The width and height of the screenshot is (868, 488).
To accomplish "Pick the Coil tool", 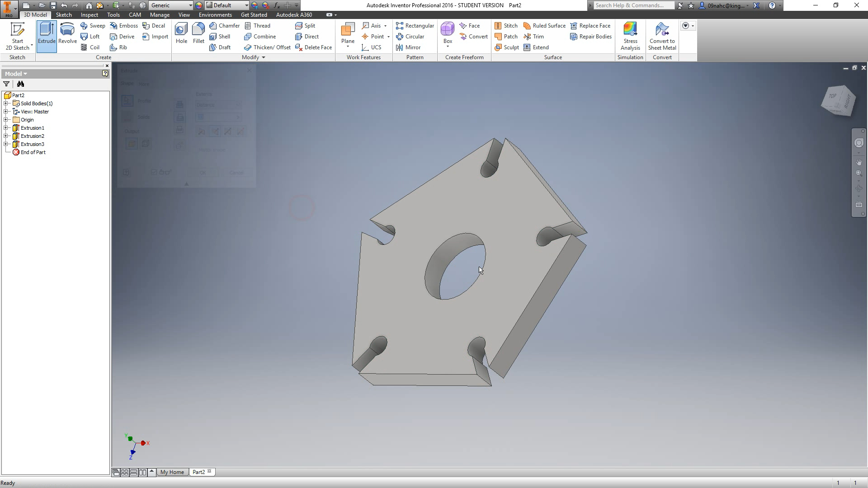I will pos(90,47).
